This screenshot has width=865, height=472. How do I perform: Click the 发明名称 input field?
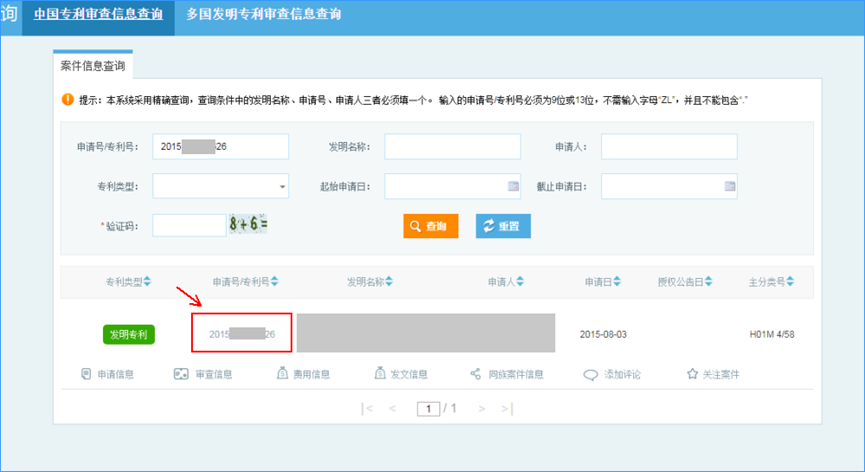pos(452,147)
